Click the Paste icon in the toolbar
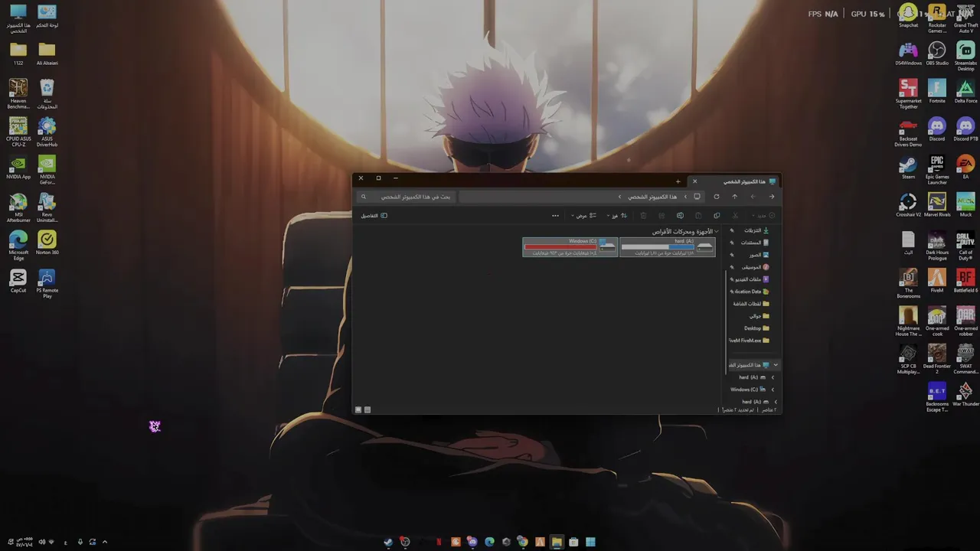980x551 pixels. click(698, 216)
